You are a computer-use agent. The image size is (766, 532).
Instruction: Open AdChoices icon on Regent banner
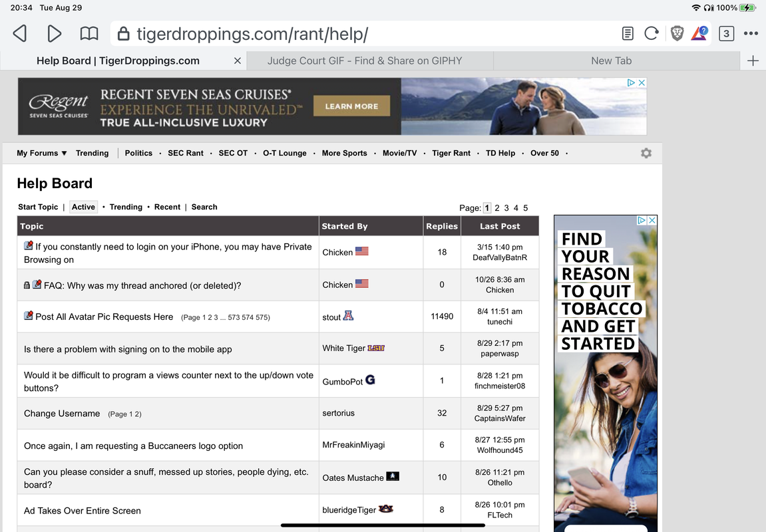tap(631, 83)
